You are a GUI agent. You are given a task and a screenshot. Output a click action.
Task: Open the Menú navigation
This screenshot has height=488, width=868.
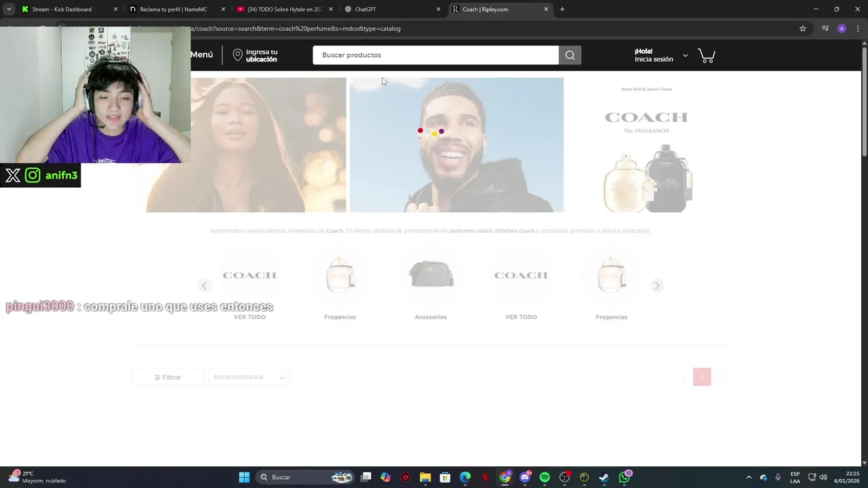201,55
